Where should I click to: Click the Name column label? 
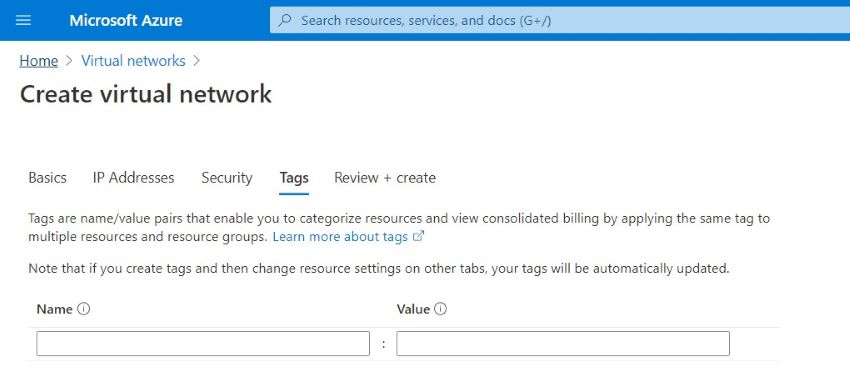click(x=54, y=309)
